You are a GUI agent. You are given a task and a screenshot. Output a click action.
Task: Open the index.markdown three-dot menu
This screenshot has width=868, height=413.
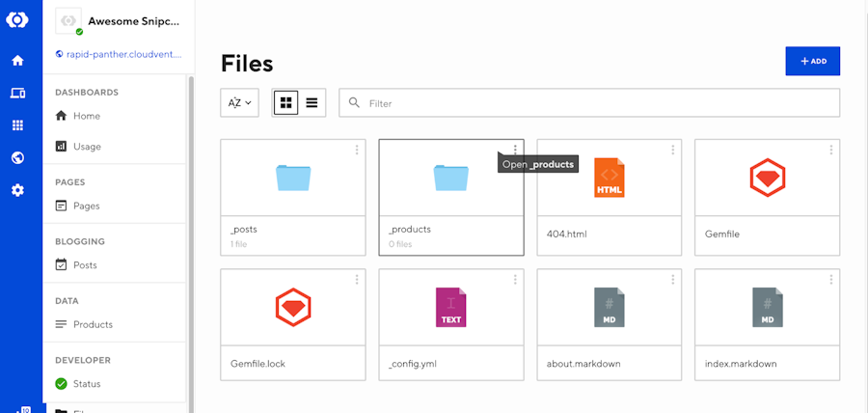coord(830,280)
